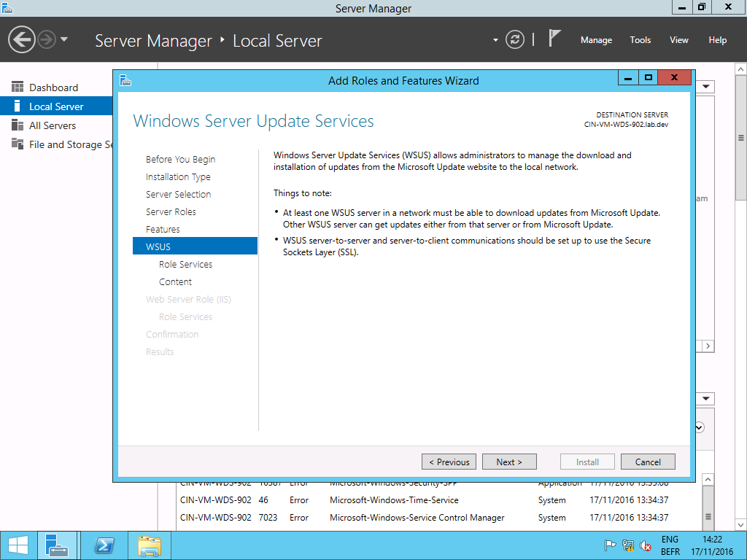Go to Before You Begin wizard step
This screenshot has height=560, width=747.
tap(181, 160)
